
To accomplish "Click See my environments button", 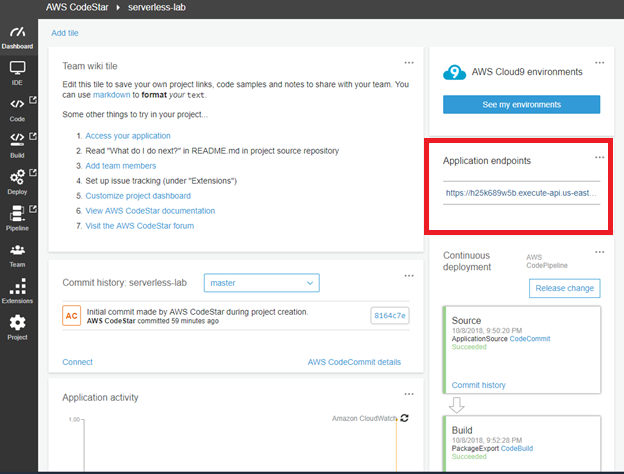I will point(521,105).
